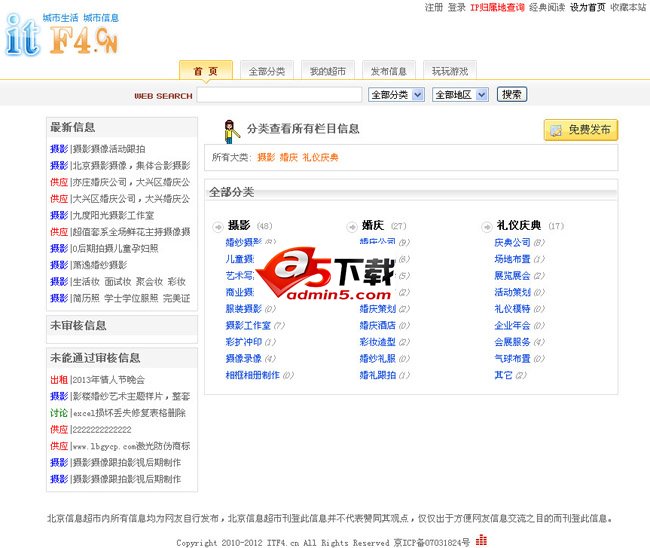Click the 登录 link at top
Image resolution: width=650 pixels, height=548 pixels.
pyautogui.click(x=456, y=7)
